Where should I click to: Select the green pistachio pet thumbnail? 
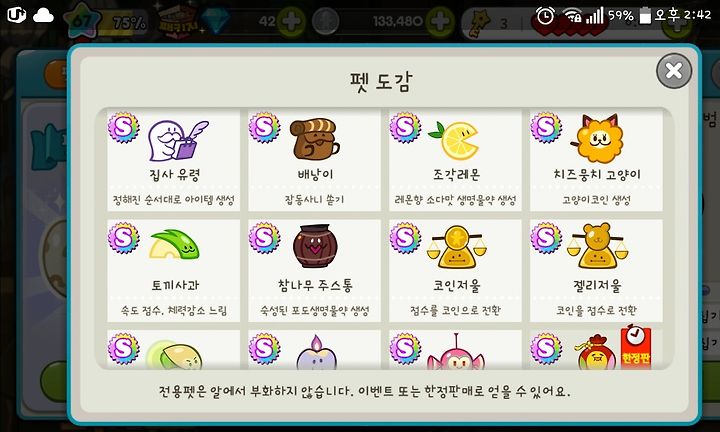174,355
